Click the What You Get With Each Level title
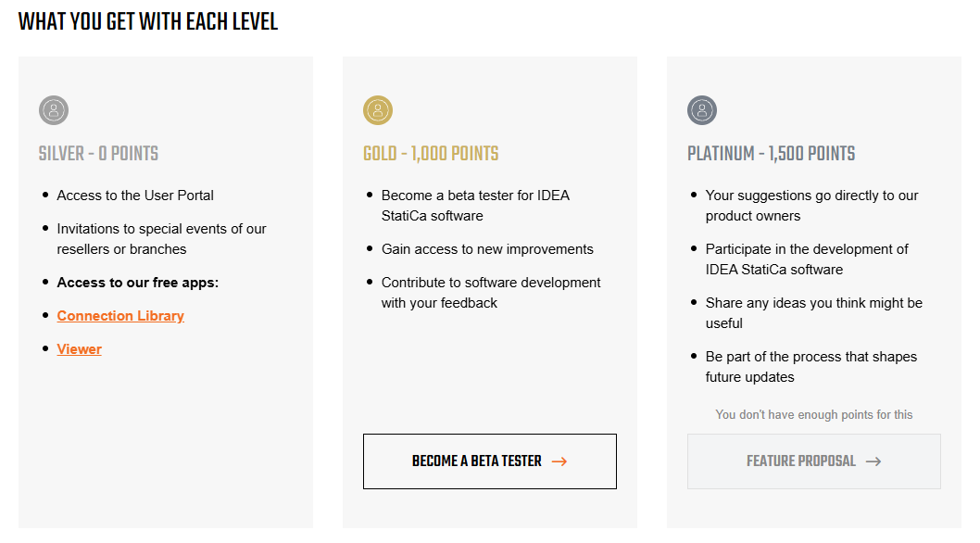Screen dimensions: 980x543 [148, 21]
